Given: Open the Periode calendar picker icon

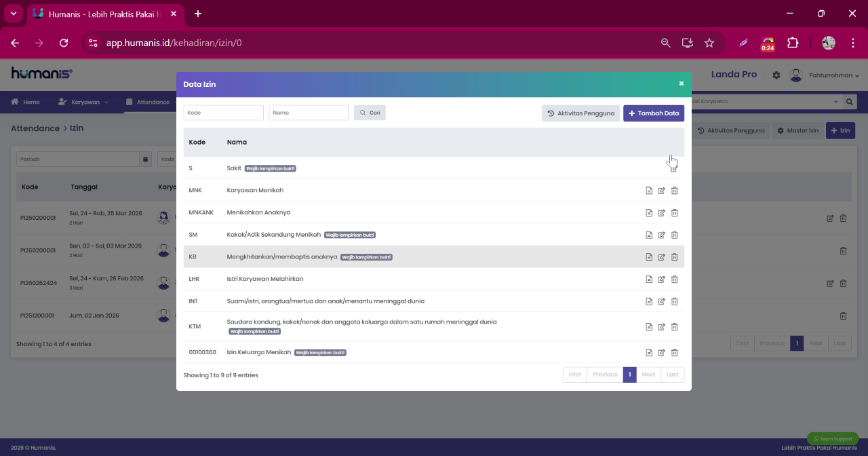Looking at the screenshot, I should [x=145, y=159].
